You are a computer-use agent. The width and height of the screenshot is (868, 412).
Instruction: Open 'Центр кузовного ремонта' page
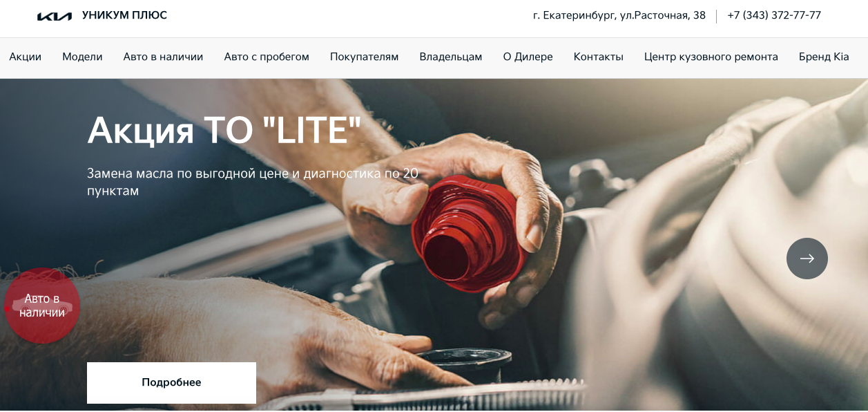click(711, 57)
